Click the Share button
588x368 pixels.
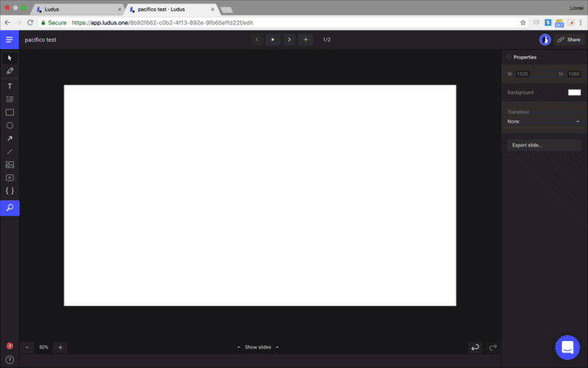568,39
